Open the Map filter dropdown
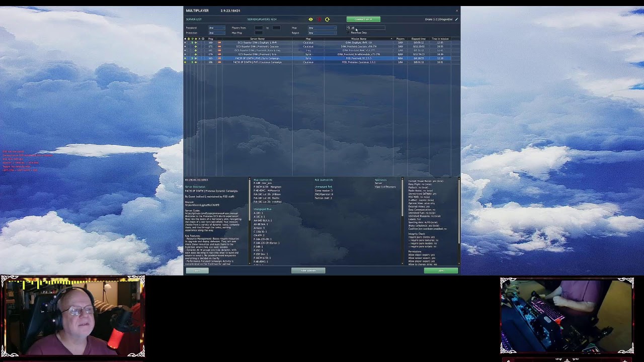644x362 pixels. [x=322, y=28]
